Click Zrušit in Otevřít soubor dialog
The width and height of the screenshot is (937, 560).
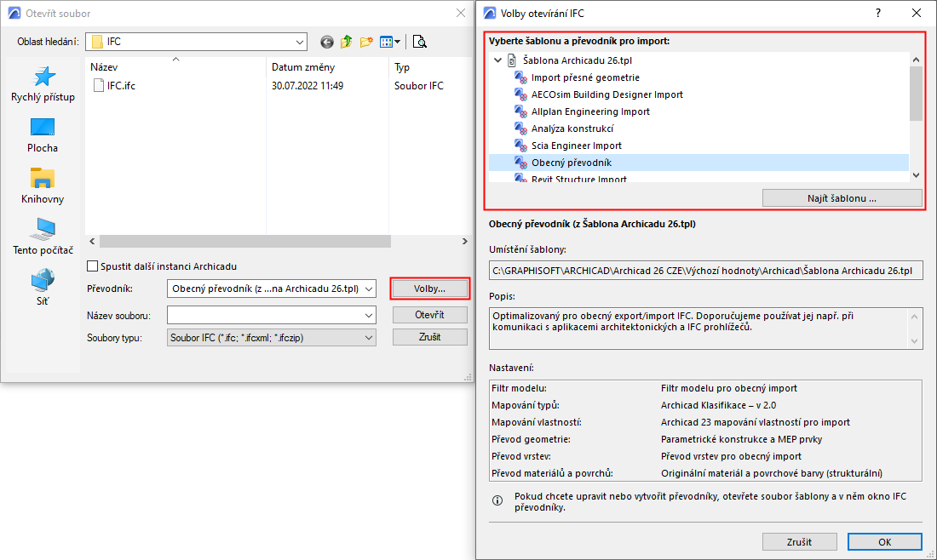click(429, 337)
